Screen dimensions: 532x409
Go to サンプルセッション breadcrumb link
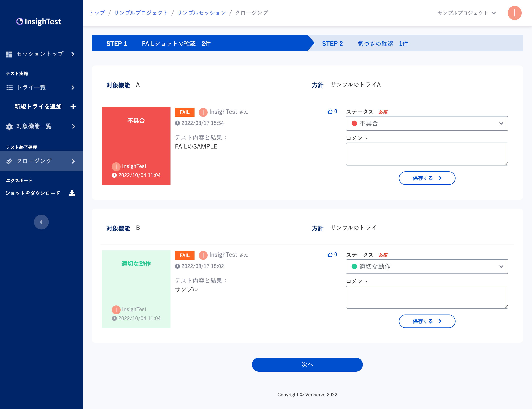click(x=201, y=13)
